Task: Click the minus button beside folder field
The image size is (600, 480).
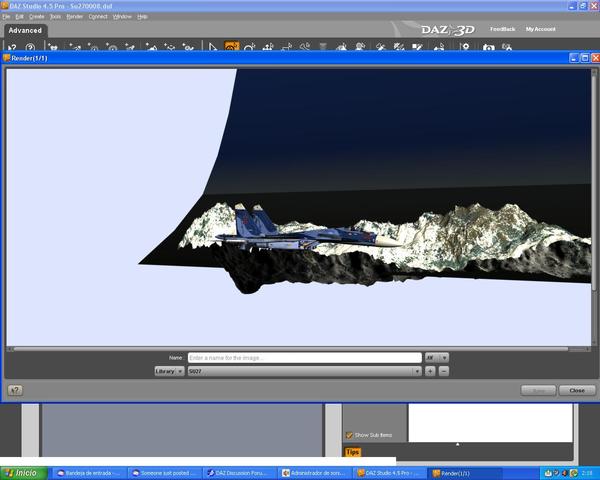Action: click(443, 371)
